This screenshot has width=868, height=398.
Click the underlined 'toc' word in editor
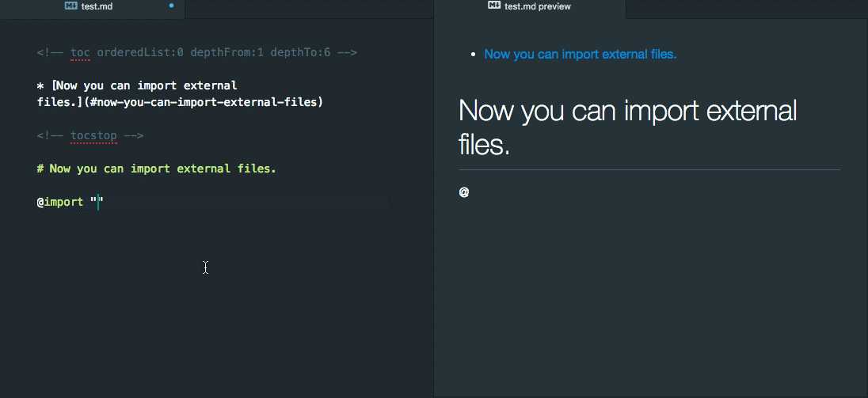80,53
